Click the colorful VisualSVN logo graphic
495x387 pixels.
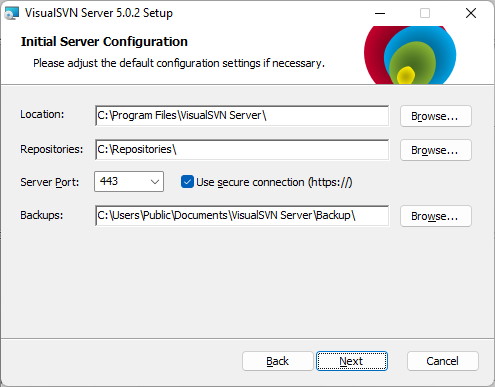point(410,55)
